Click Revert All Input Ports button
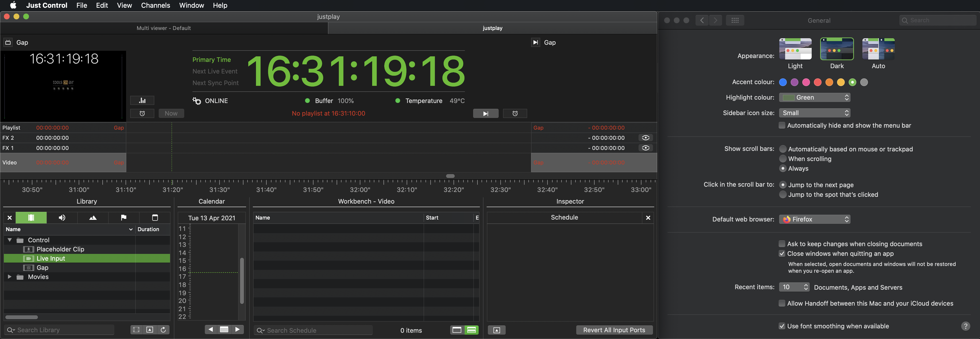Viewport: 980px width, 339px height. pos(614,330)
